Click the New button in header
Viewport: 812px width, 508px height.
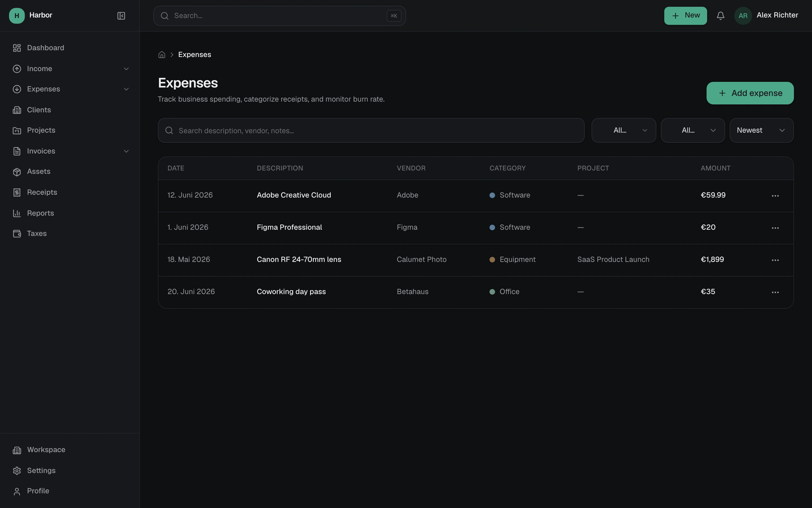[x=685, y=16]
